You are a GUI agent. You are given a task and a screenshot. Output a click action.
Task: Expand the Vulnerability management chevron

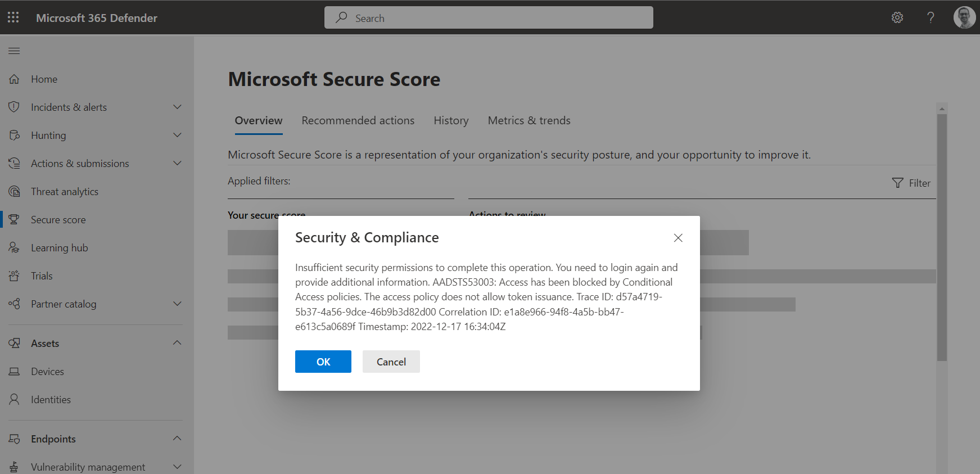click(x=177, y=467)
